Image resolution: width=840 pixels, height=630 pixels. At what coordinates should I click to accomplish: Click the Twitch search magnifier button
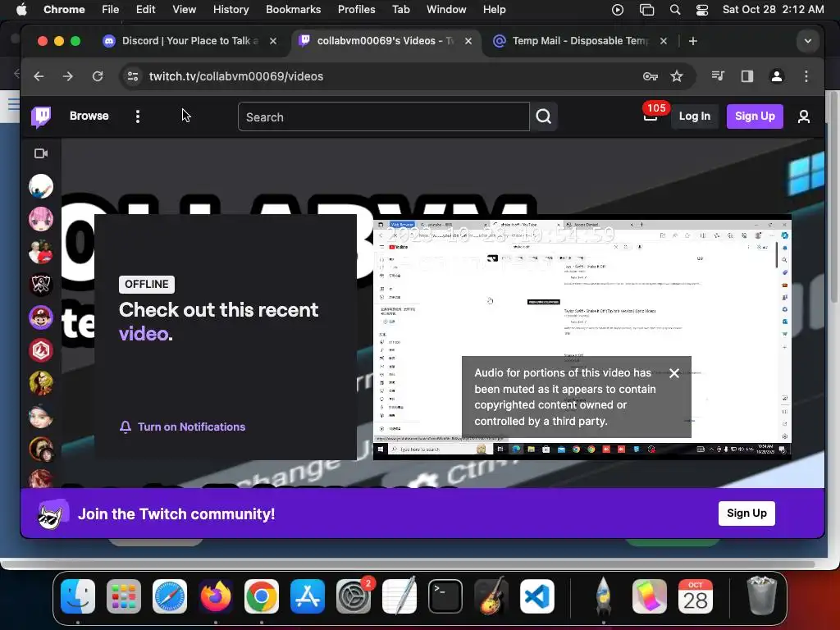point(544,116)
